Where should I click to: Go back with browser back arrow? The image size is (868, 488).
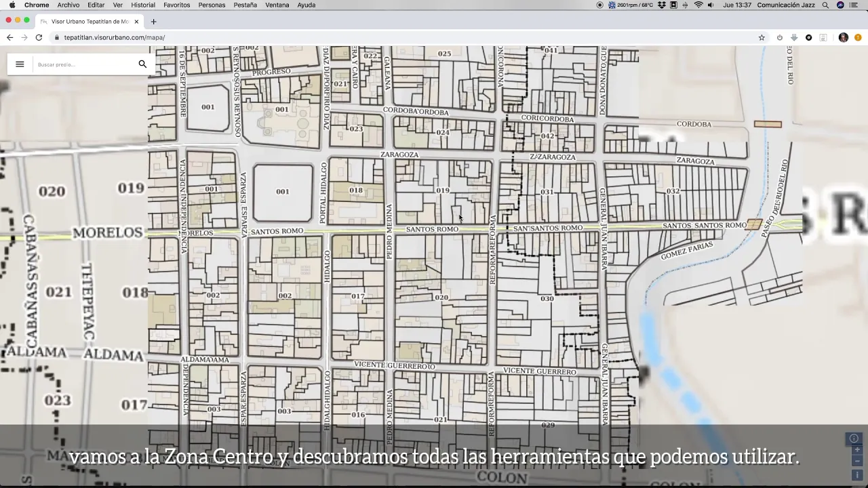[x=9, y=37]
